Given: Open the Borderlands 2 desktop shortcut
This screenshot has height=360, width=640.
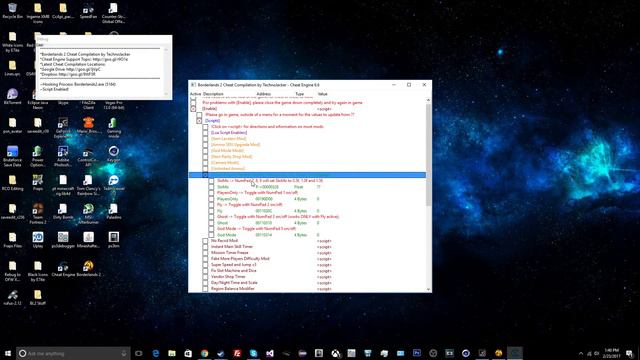Looking at the screenshot, I should click(88, 269).
